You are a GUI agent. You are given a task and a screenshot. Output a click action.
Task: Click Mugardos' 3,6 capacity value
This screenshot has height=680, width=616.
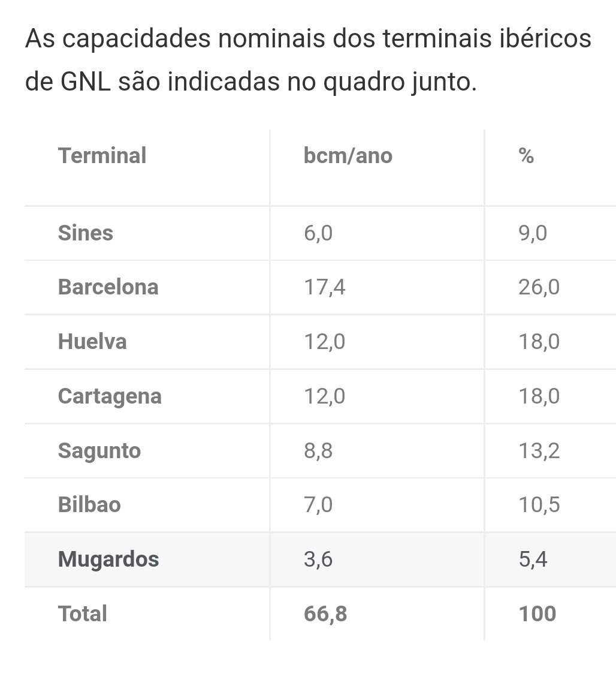(318, 559)
